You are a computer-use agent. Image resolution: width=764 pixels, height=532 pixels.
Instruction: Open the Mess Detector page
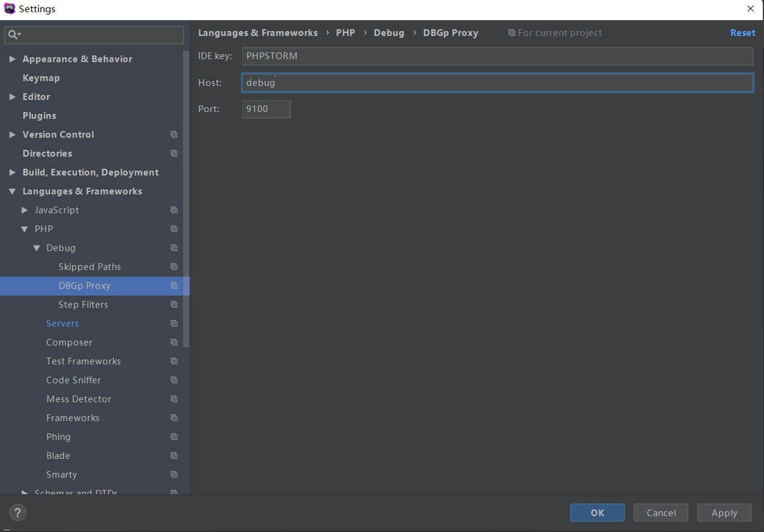[79, 399]
